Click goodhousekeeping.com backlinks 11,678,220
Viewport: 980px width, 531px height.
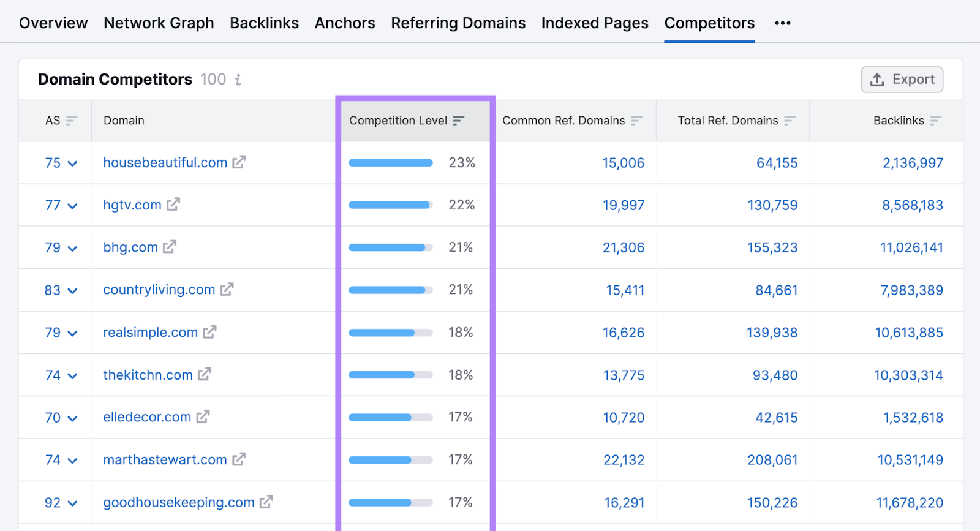point(910,503)
